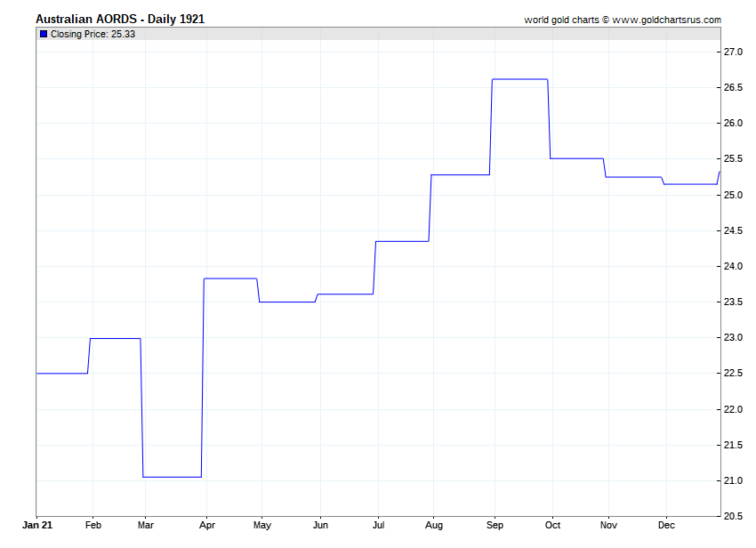
Task: Click the 23.0 y-axis value
Action: [733, 338]
